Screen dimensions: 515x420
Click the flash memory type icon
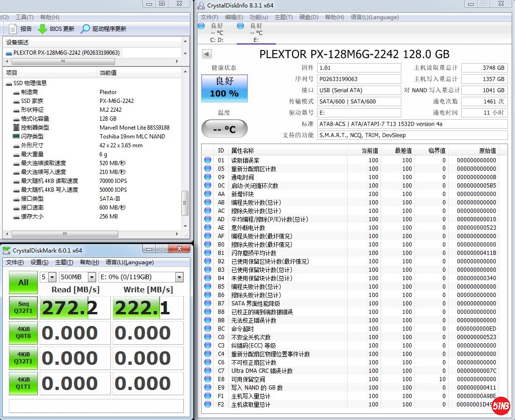point(16,136)
